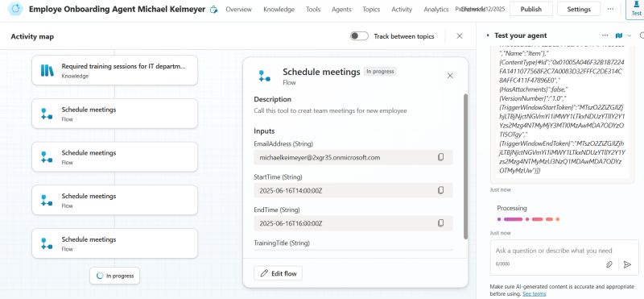The width and height of the screenshot is (644, 299).
Task: Open the top bar ellipsis menu
Action: pos(611,9)
